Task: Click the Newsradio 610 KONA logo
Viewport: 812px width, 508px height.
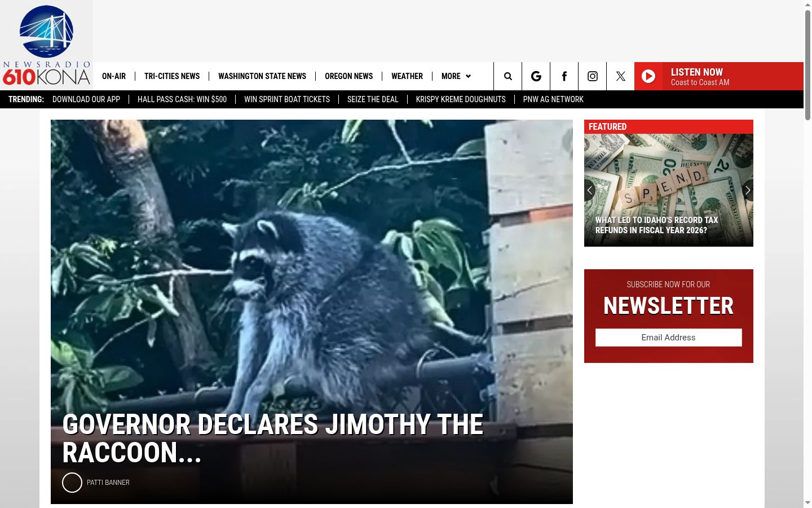Action: [x=46, y=45]
